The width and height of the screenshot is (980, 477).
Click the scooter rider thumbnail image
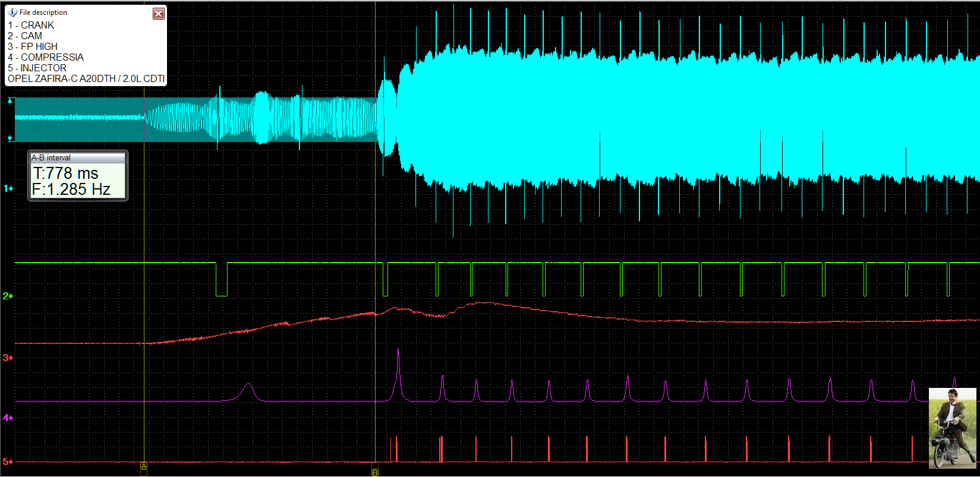tap(952, 428)
